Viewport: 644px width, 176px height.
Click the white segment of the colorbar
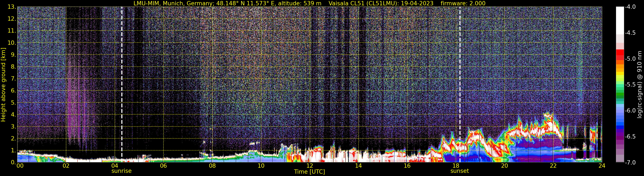pos(620,20)
